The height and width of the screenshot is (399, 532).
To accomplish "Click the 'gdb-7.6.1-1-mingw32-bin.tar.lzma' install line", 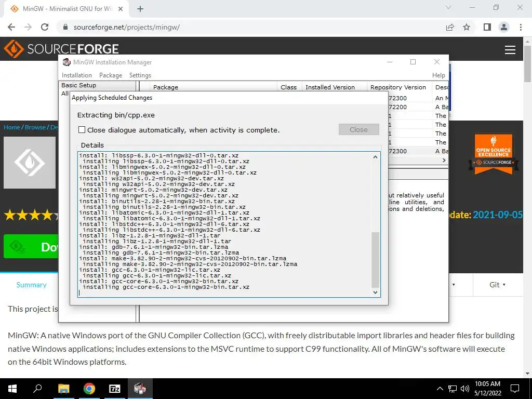I will tap(153, 247).
